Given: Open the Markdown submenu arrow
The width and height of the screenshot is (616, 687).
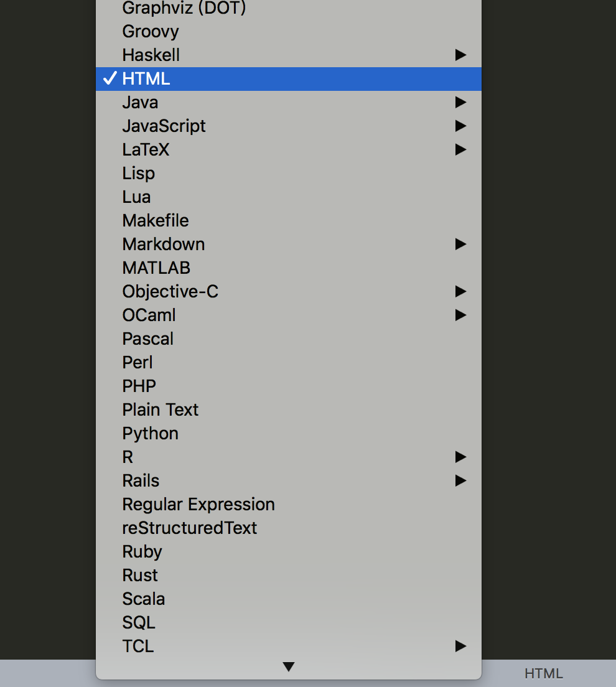Looking at the screenshot, I should (x=460, y=245).
